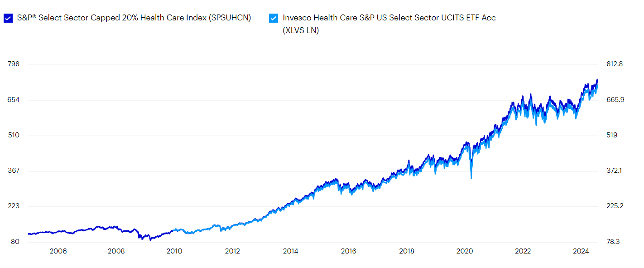This screenshot has height=268, width=644.
Task: Click the 510 gridline label on the left axis
Action: [x=14, y=135]
